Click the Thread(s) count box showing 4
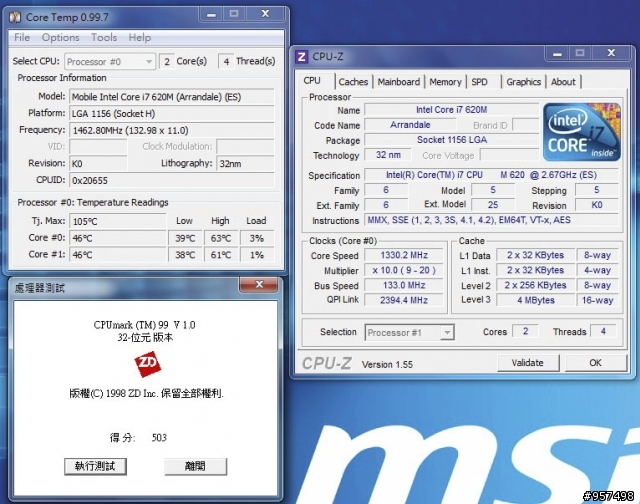This screenshot has width=640, height=504. 226,62
